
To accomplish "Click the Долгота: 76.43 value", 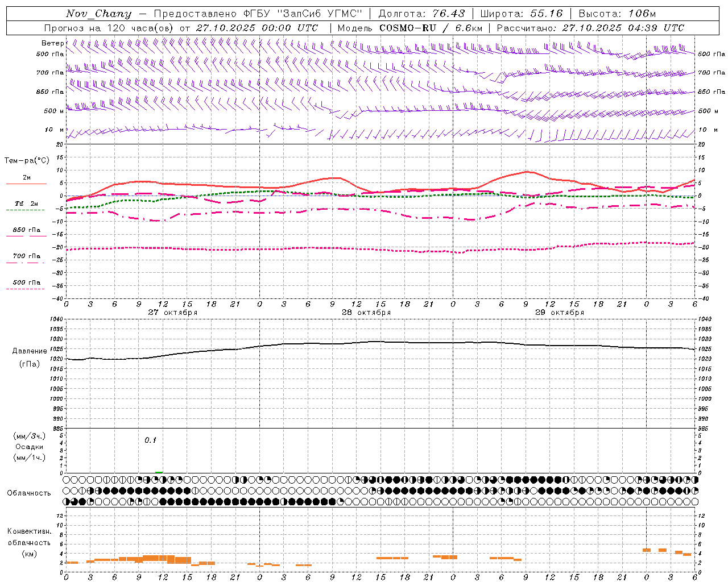I will (421, 14).
